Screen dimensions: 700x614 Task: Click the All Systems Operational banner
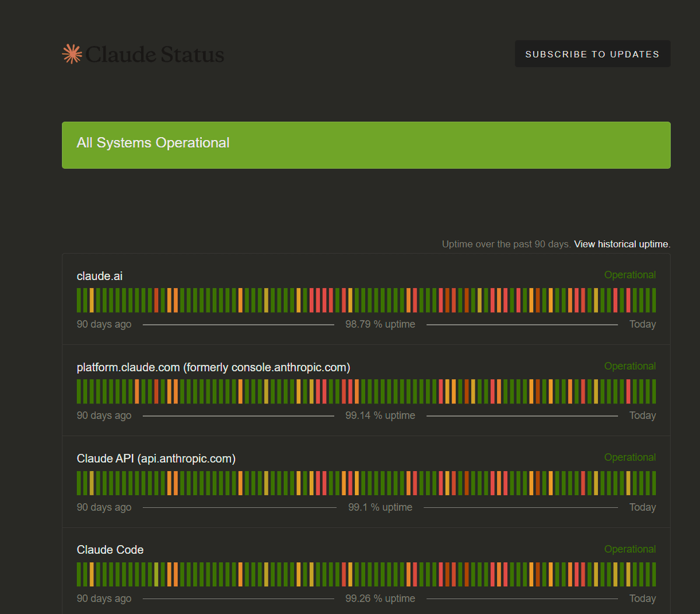[366, 145]
